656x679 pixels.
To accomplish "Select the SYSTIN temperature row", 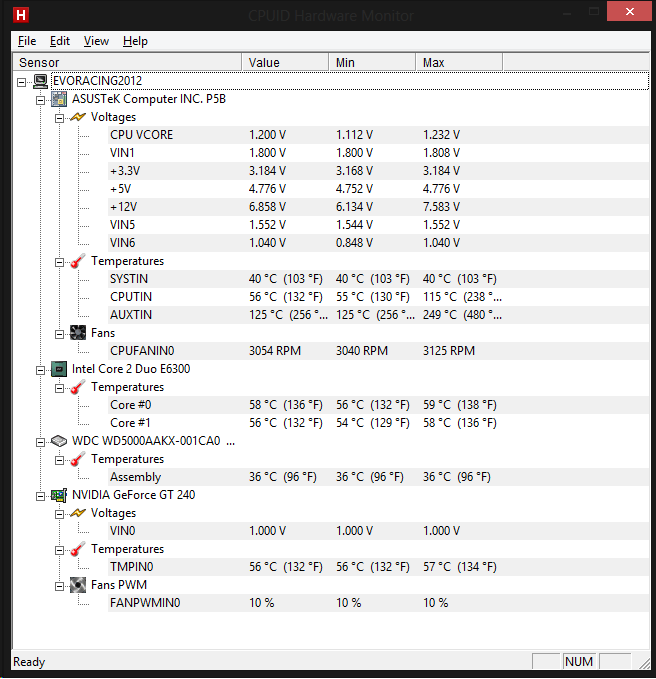I will (378, 279).
